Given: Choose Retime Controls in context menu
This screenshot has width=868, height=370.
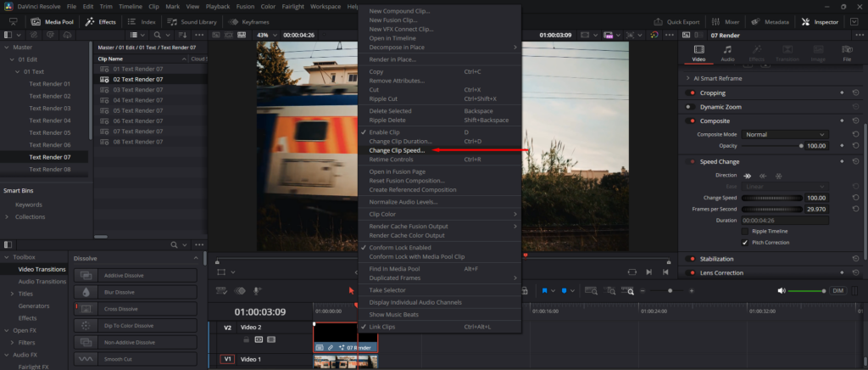Looking at the screenshot, I should (x=391, y=160).
